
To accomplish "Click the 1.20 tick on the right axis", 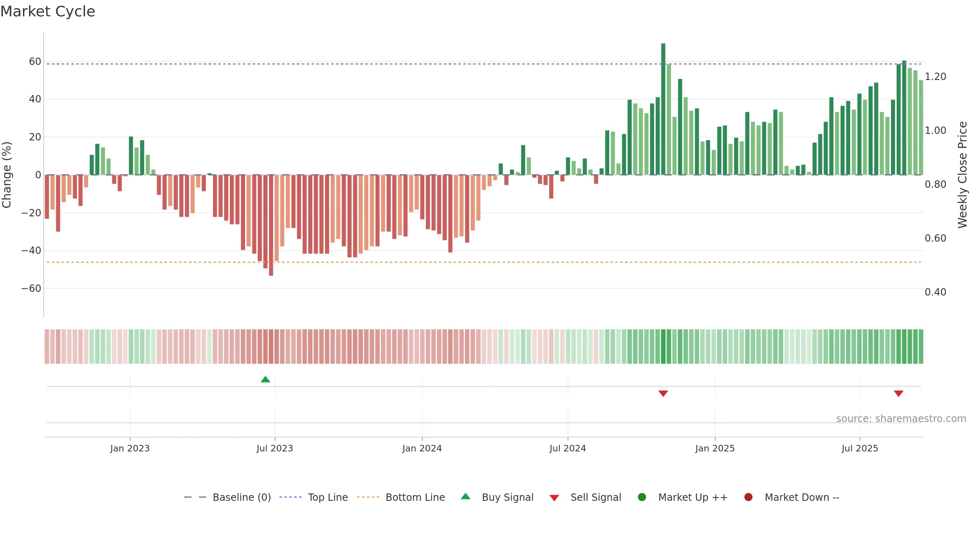I will pyautogui.click(x=935, y=77).
